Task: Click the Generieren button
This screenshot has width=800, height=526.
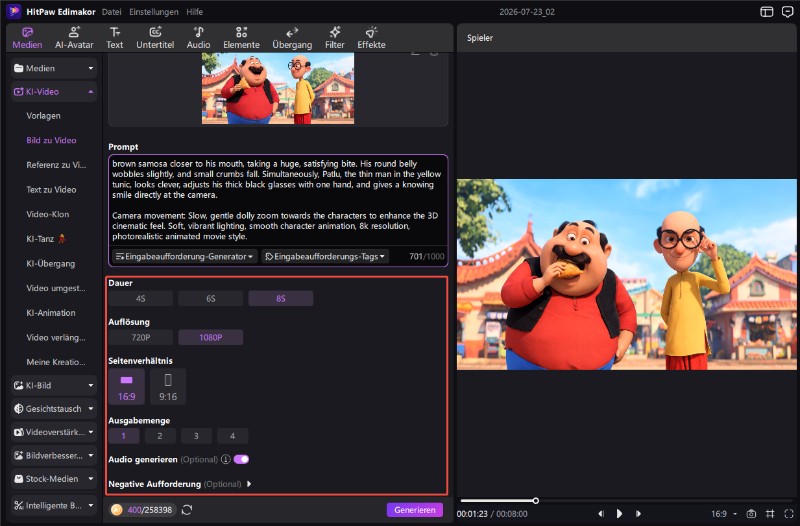Action: (414, 510)
